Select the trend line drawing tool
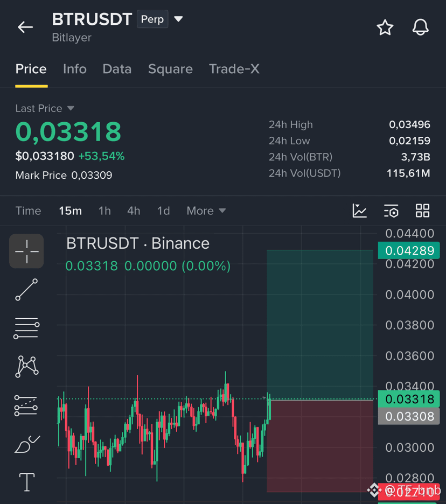 coord(26,290)
